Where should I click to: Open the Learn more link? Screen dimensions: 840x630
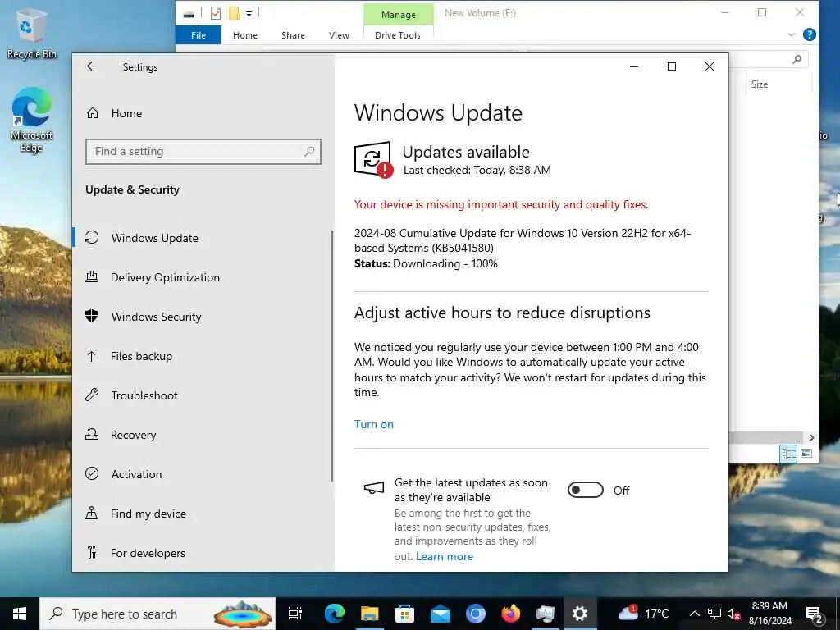(x=445, y=557)
